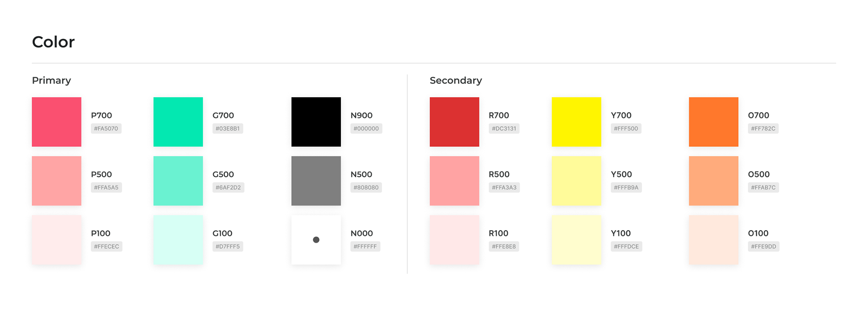Select the N500 gray swatch
Viewport: 868px width, 310px height.
316,181
